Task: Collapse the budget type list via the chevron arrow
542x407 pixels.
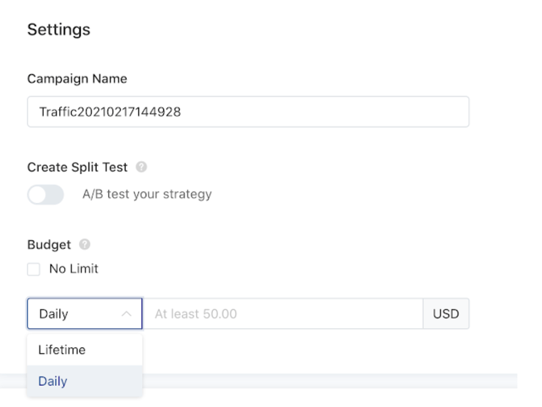Action: point(127,314)
